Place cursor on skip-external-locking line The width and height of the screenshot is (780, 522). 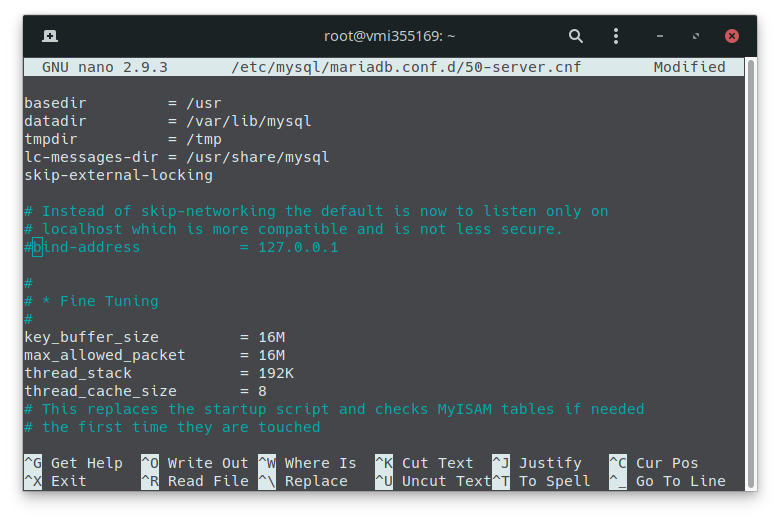(118, 175)
